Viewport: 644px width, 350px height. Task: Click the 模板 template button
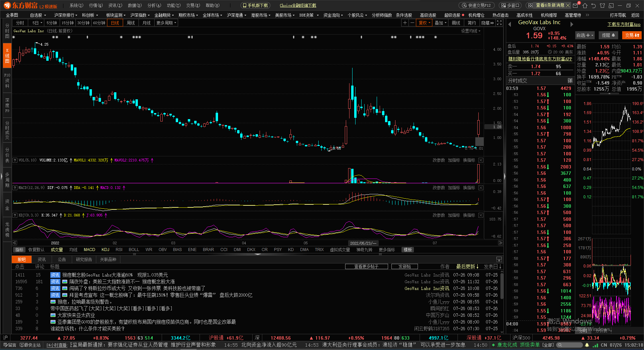tap(408, 250)
